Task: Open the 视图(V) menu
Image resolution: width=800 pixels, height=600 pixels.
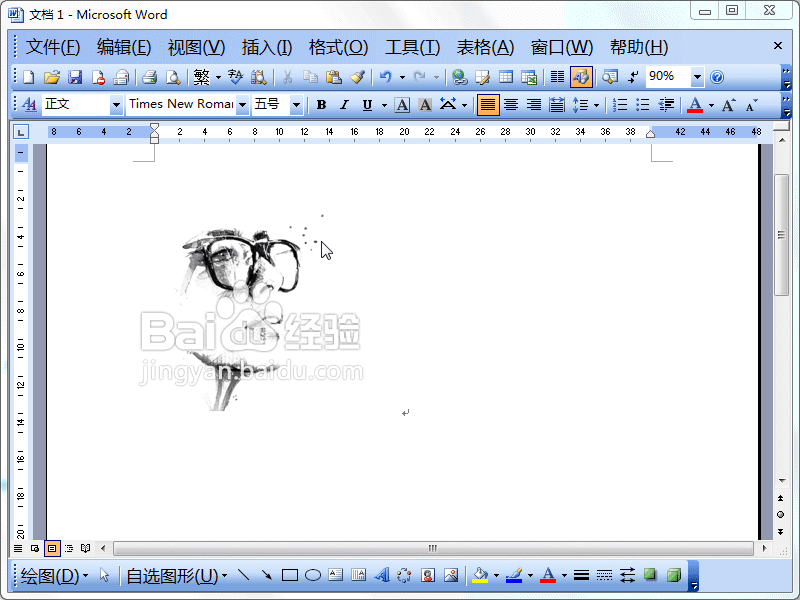Action: click(x=196, y=47)
